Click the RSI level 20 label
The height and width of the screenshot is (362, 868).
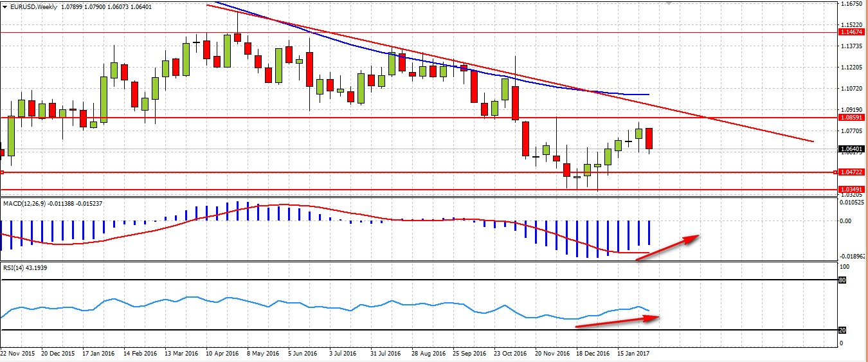pos(842,330)
